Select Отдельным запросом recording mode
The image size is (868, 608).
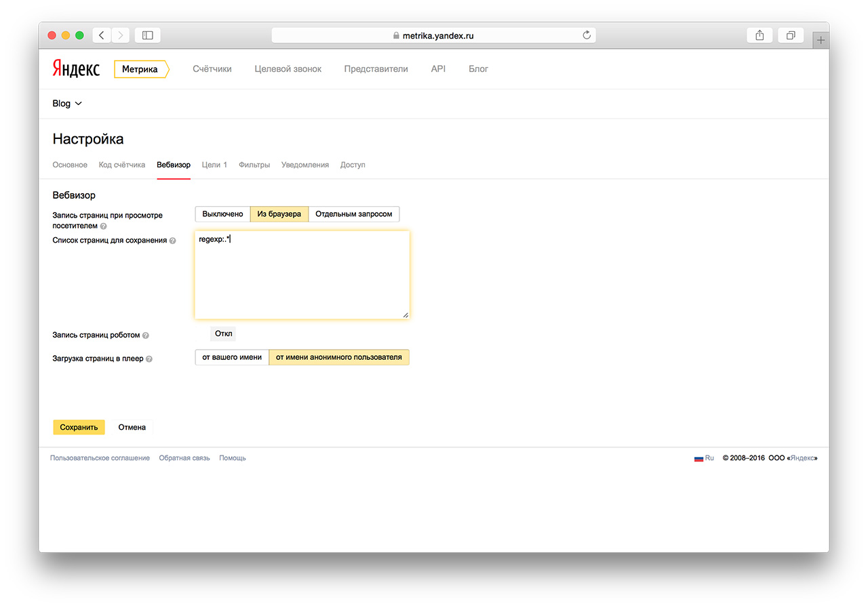[x=353, y=214]
